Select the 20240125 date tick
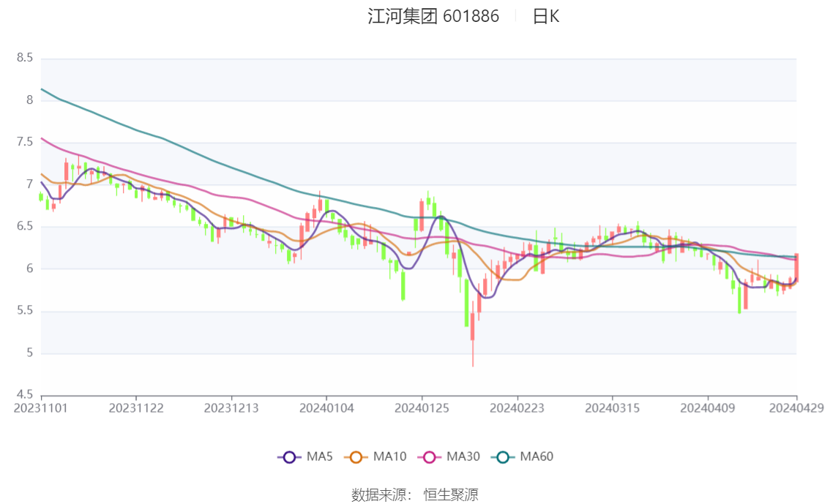This screenshot has height=504, width=830. (x=422, y=408)
